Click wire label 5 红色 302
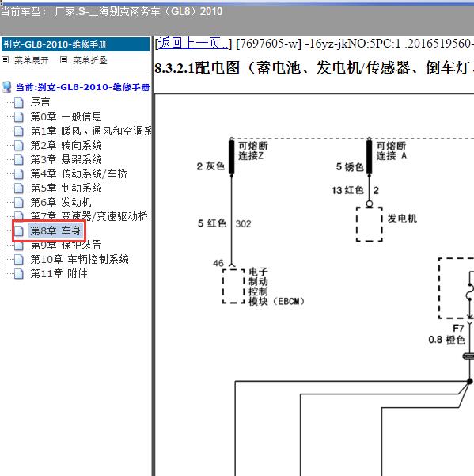The height and width of the screenshot is (476, 474). (x=225, y=223)
